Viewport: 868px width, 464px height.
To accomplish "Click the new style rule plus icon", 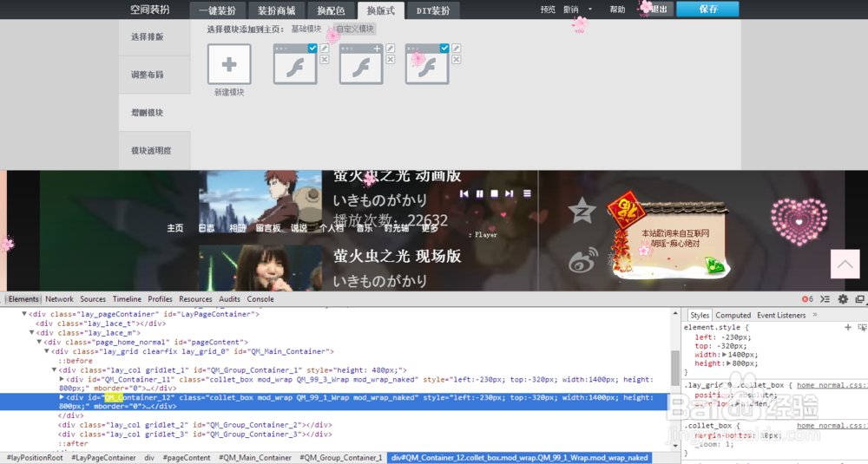I will [847, 327].
